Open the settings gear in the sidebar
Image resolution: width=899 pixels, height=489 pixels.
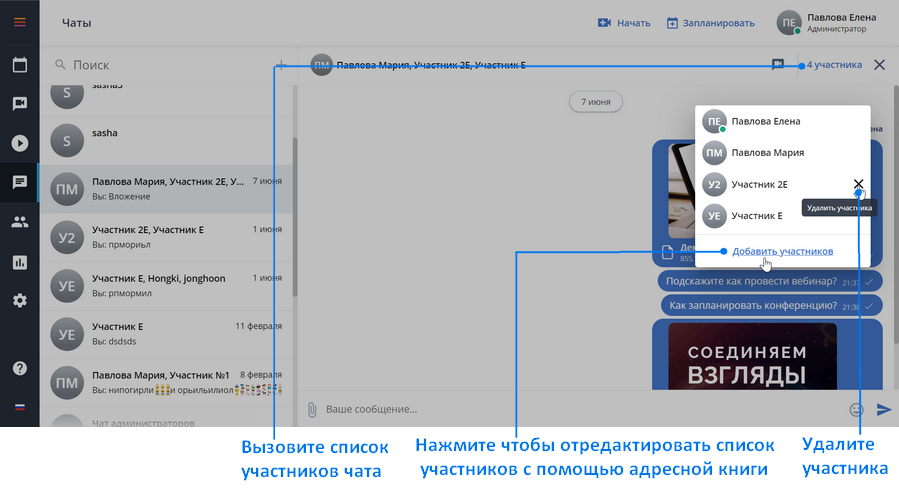pyautogui.click(x=19, y=300)
